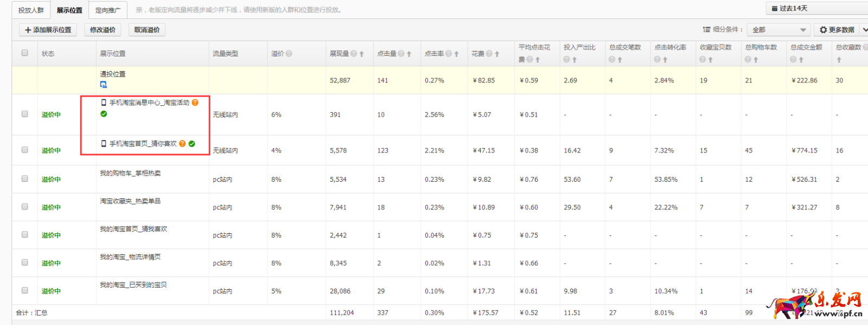Viewport: 868px width, 325px height.
Task: Click the help icon next to 溢价 header
Action: point(289,54)
